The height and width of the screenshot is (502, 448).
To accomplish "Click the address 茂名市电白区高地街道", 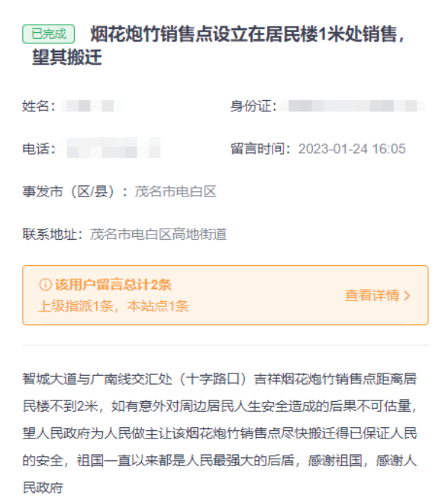I will [158, 234].
